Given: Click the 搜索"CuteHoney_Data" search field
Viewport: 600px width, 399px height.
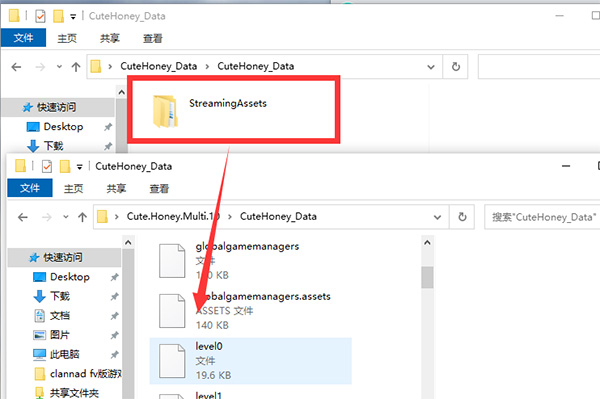Looking at the screenshot, I should coord(543,217).
